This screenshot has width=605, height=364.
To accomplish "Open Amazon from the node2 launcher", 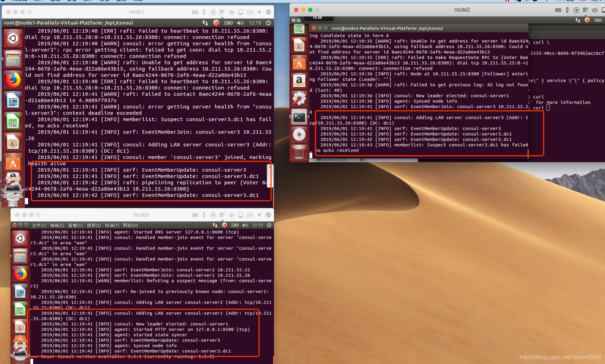I will [x=299, y=81].
